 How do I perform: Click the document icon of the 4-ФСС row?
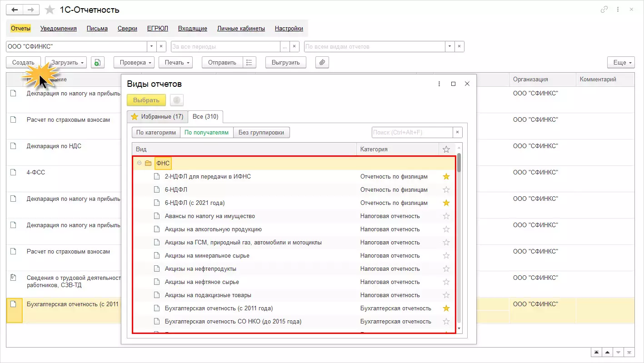click(13, 172)
